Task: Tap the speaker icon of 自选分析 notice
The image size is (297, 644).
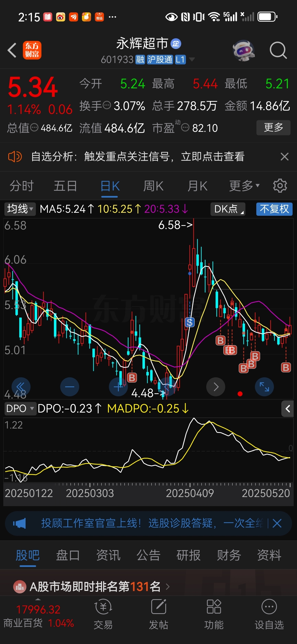Action: pyautogui.click(x=15, y=157)
